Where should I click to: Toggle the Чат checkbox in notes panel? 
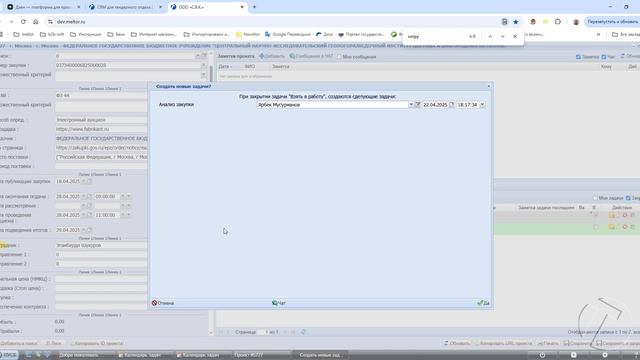click(x=604, y=57)
